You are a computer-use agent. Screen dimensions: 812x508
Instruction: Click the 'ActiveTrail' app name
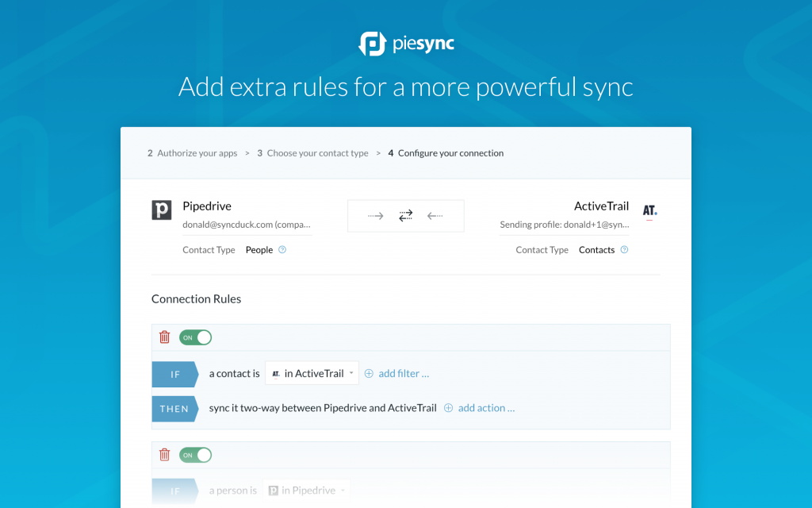pyautogui.click(x=601, y=206)
